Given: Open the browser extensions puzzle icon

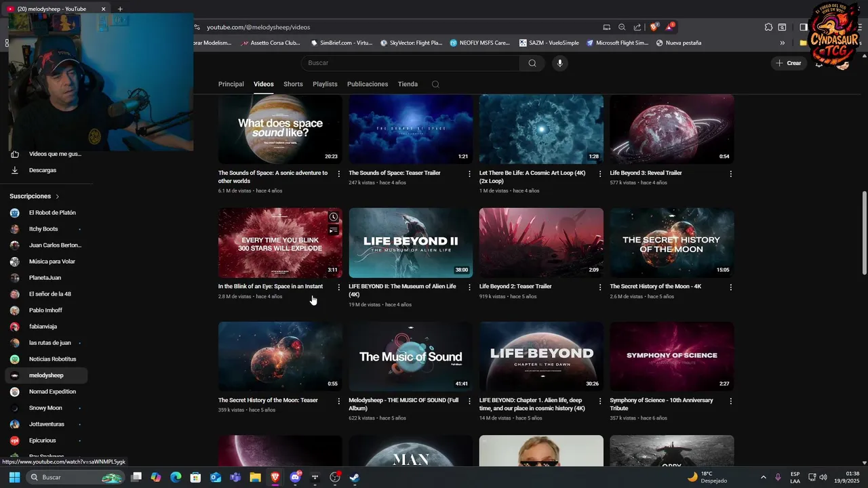Looking at the screenshot, I should point(768,27).
